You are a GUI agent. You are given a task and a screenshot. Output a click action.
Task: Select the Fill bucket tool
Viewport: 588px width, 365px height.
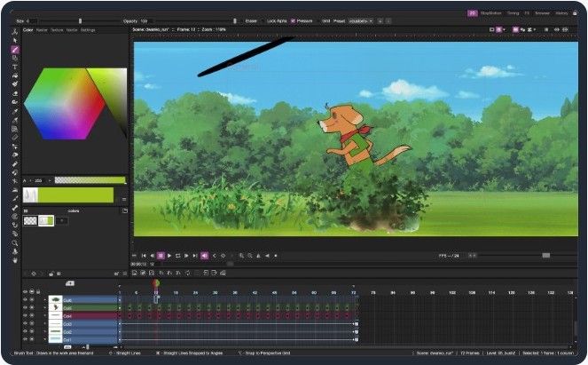tap(14, 75)
